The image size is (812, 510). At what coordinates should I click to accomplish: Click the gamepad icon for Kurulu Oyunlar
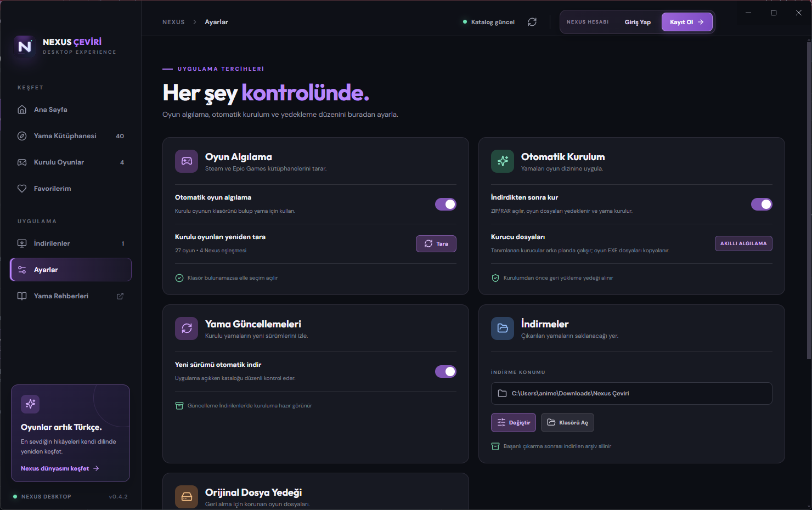[22, 162]
